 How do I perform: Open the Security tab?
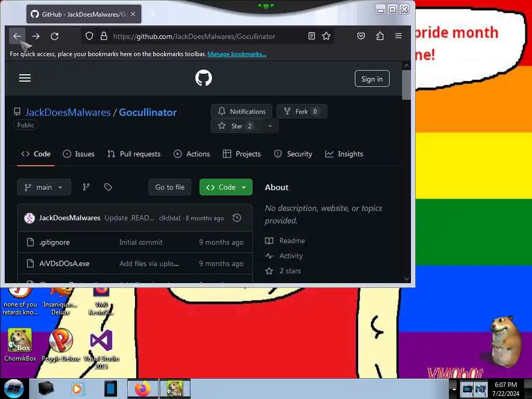293,154
